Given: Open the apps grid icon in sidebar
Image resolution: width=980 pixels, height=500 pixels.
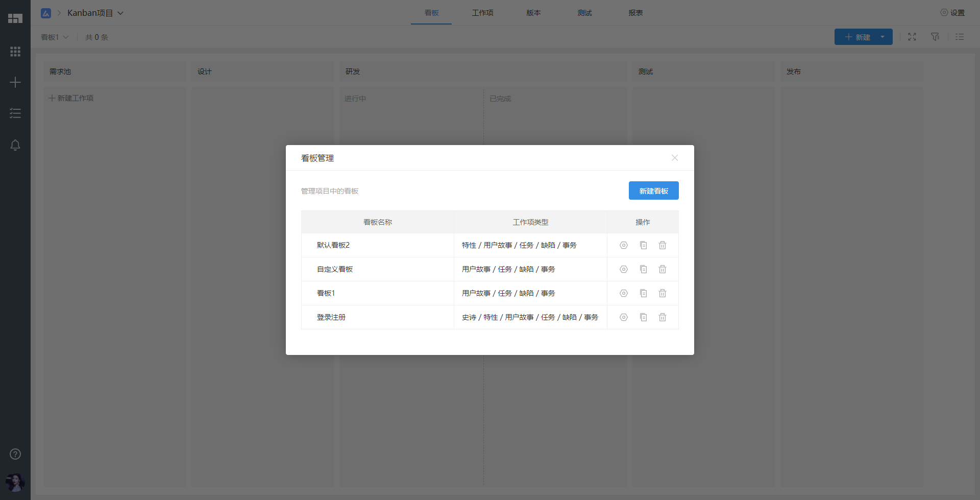Looking at the screenshot, I should point(15,52).
